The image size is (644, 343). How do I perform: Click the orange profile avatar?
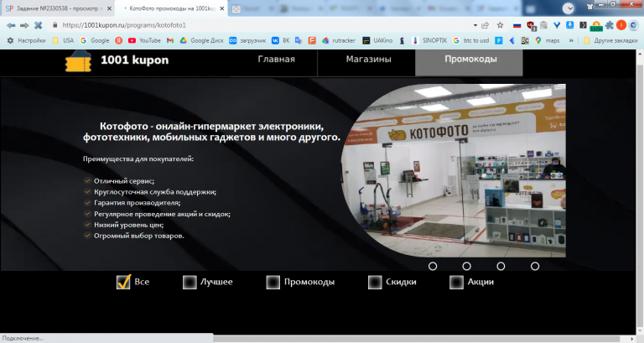click(621, 25)
